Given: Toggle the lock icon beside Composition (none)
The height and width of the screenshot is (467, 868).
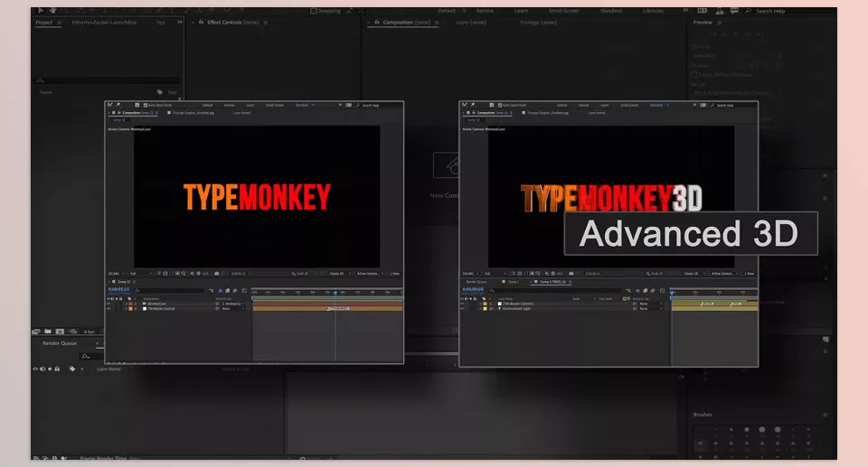Looking at the screenshot, I should tap(376, 23).
